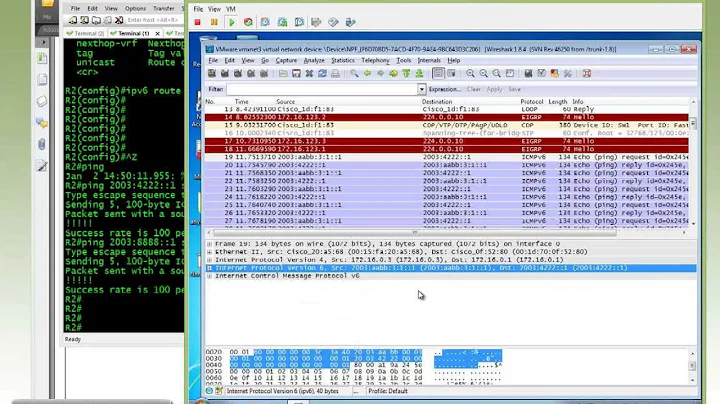Open the VM menu in VMware window
Image resolution: width=720 pixels, height=404 pixels.
(x=231, y=9)
